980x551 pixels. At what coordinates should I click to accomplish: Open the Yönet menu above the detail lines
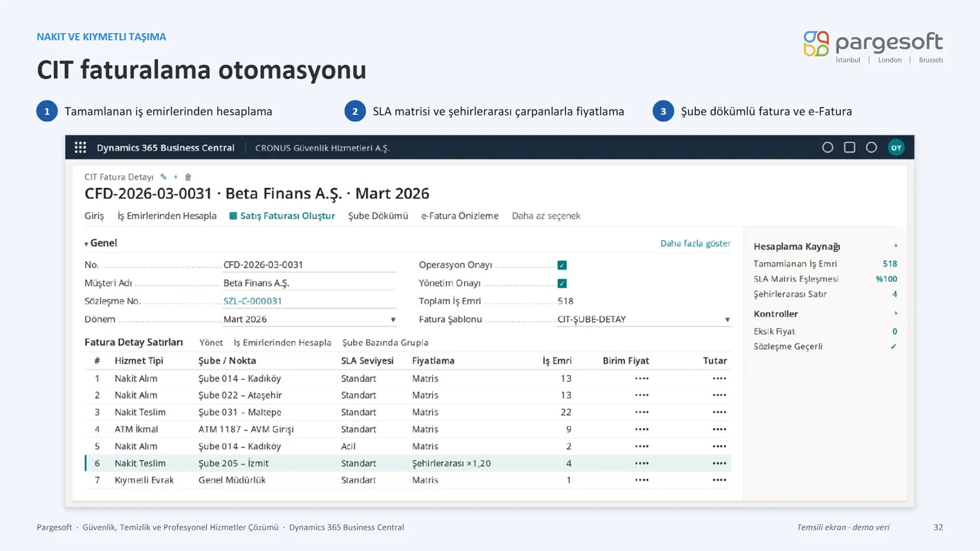click(211, 343)
